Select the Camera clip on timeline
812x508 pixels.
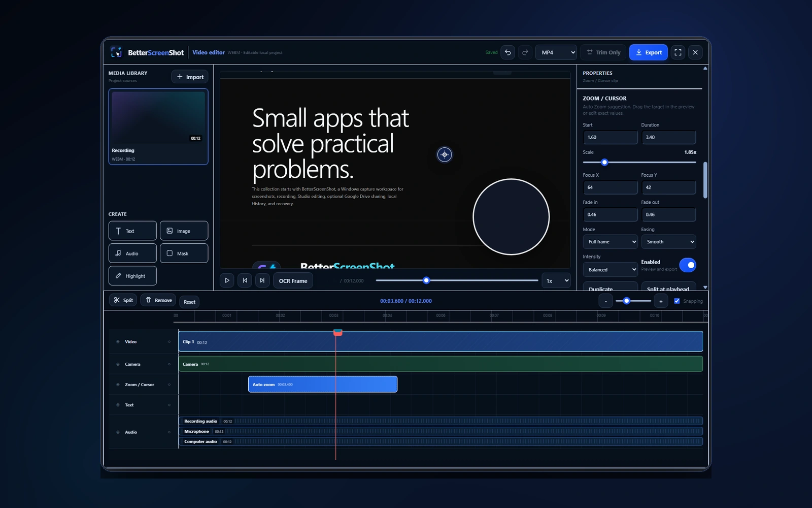point(441,364)
